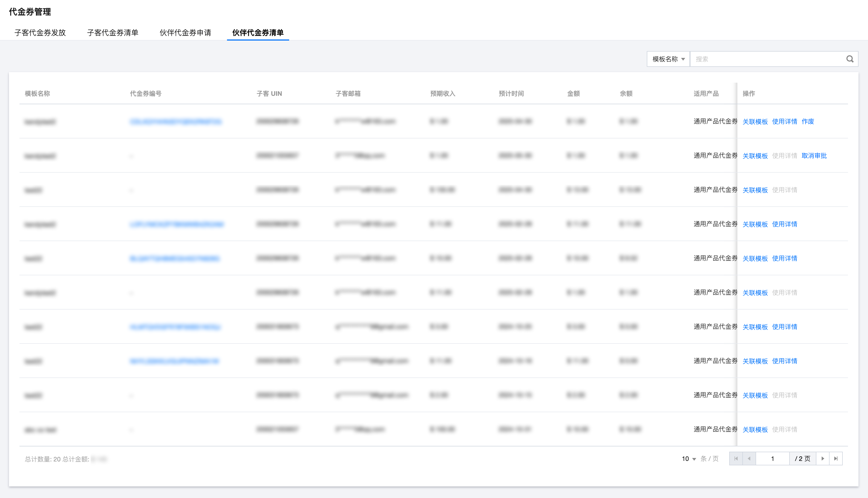Click the previous page arrow icon

coord(749,459)
